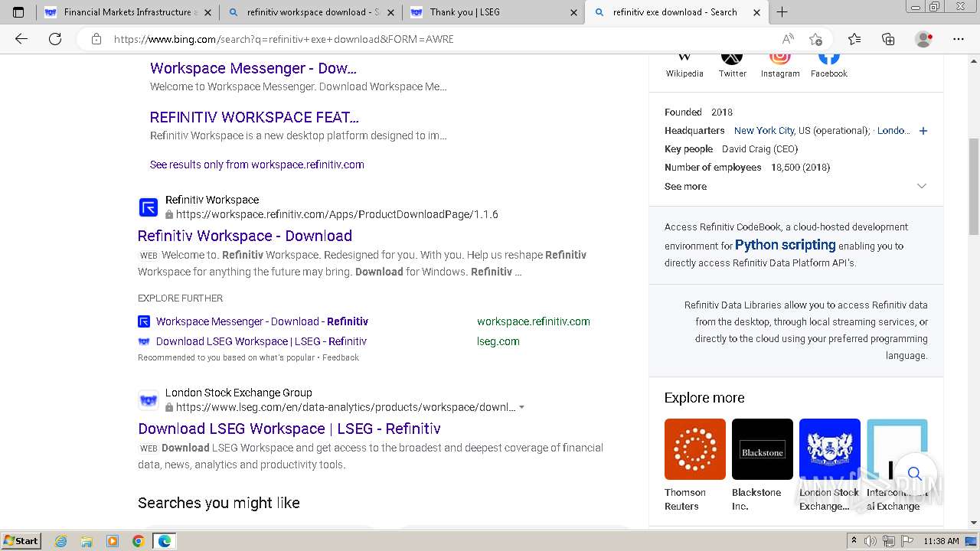Close the Financial Markets Infrastructure tab

208,12
